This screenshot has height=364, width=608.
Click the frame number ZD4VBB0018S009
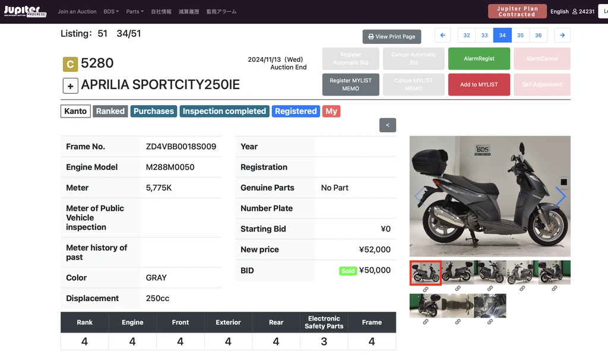[181, 147]
